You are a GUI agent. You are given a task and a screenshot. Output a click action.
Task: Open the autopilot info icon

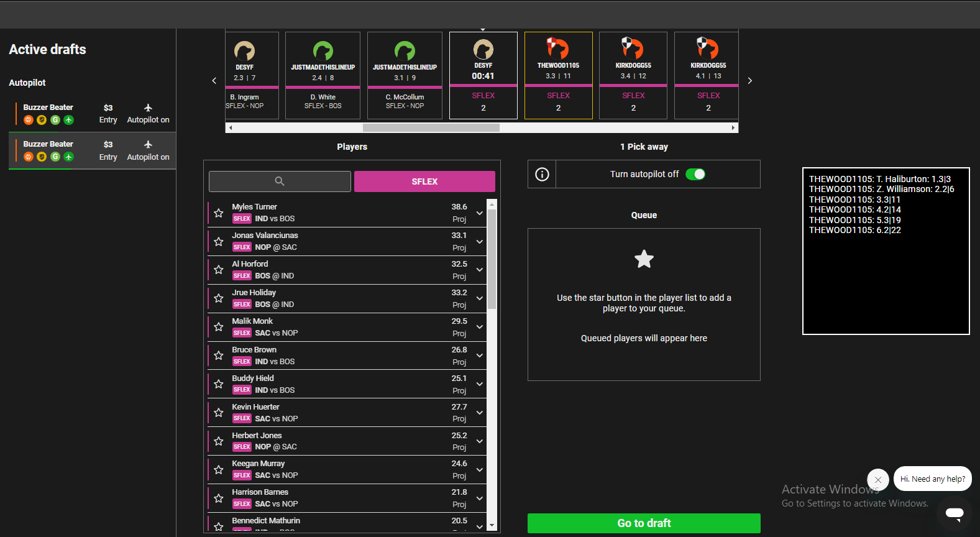542,174
